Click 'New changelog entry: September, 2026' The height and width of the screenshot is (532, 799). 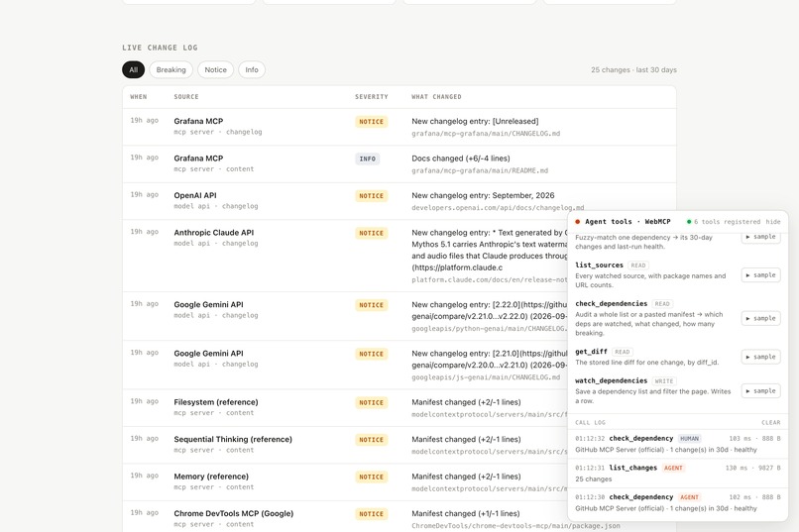coord(483,195)
